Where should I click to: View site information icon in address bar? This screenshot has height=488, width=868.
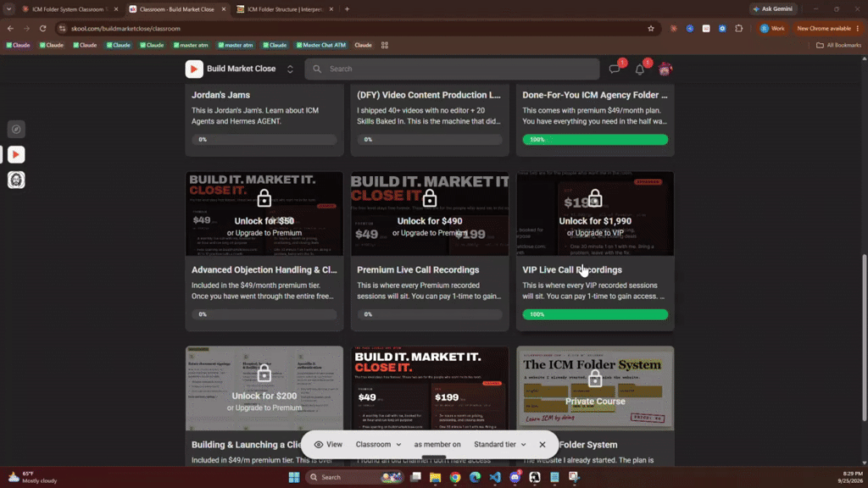point(63,28)
